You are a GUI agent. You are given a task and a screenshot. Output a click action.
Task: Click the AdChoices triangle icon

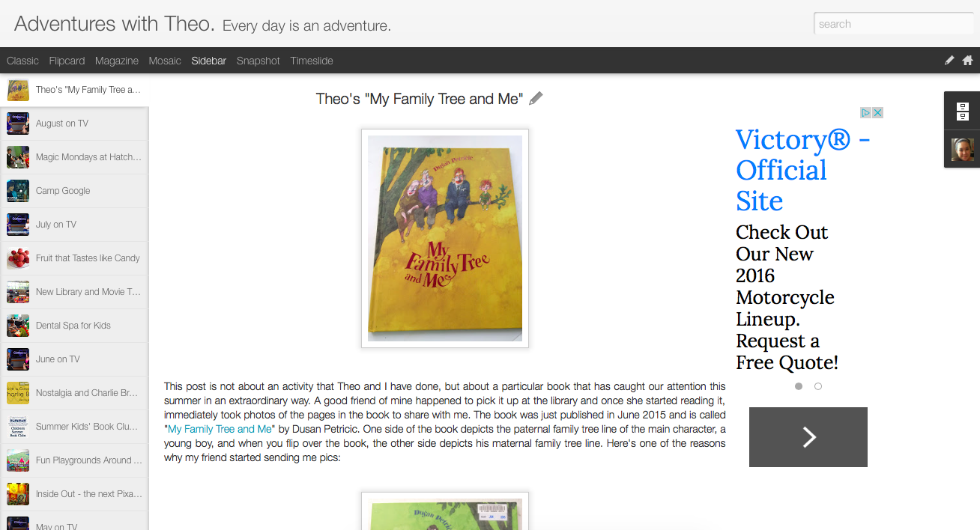865,113
